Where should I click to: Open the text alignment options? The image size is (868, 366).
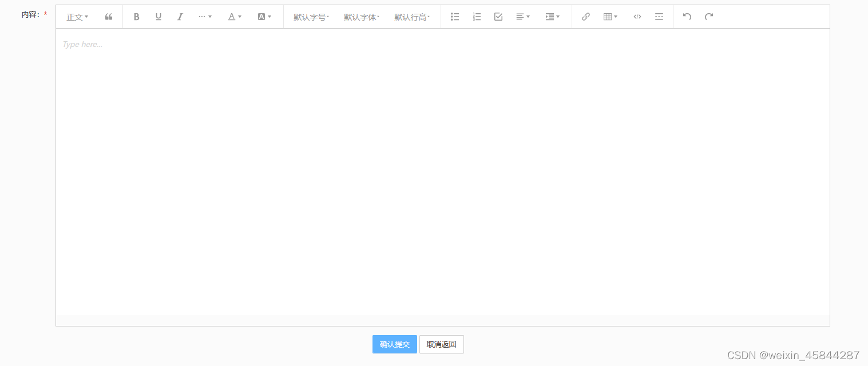click(x=522, y=17)
